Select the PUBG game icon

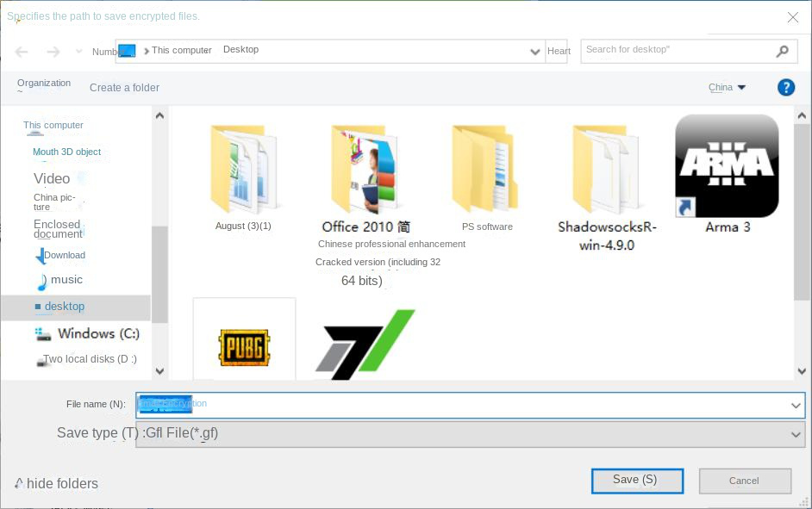244,346
